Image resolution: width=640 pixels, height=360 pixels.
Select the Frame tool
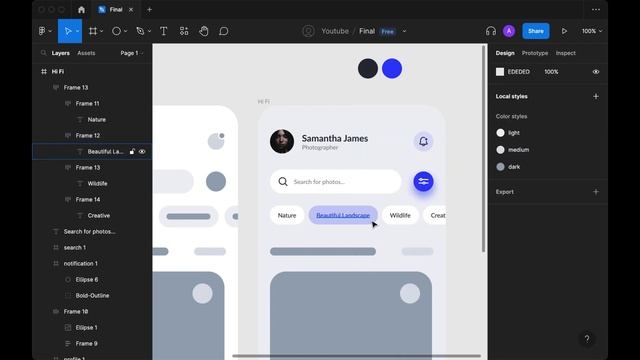tap(93, 31)
